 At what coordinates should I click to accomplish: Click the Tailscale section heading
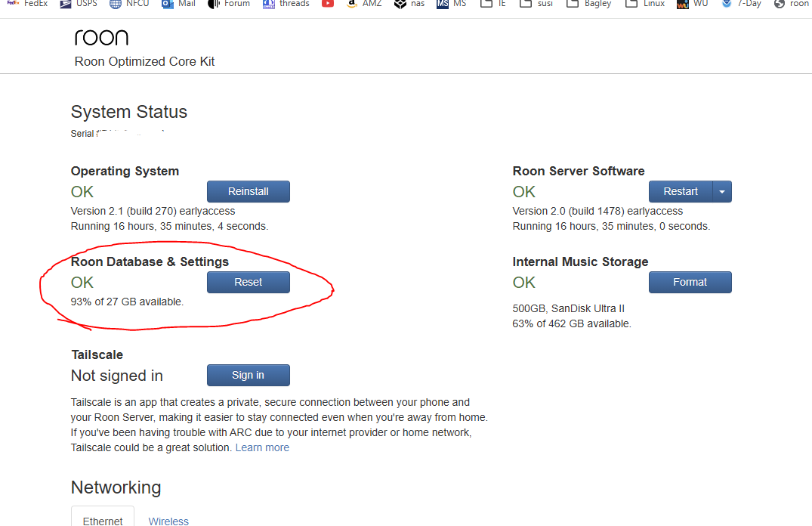tap(97, 355)
